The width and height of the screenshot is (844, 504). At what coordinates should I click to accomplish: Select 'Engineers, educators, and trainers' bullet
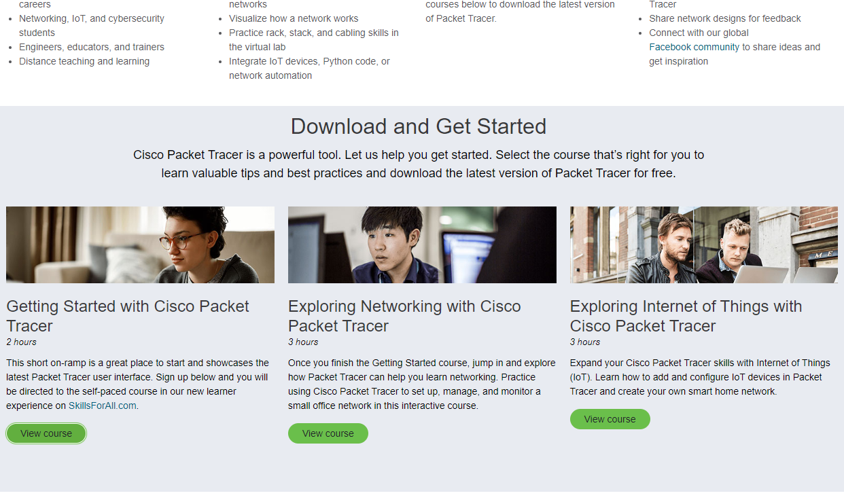tap(92, 47)
